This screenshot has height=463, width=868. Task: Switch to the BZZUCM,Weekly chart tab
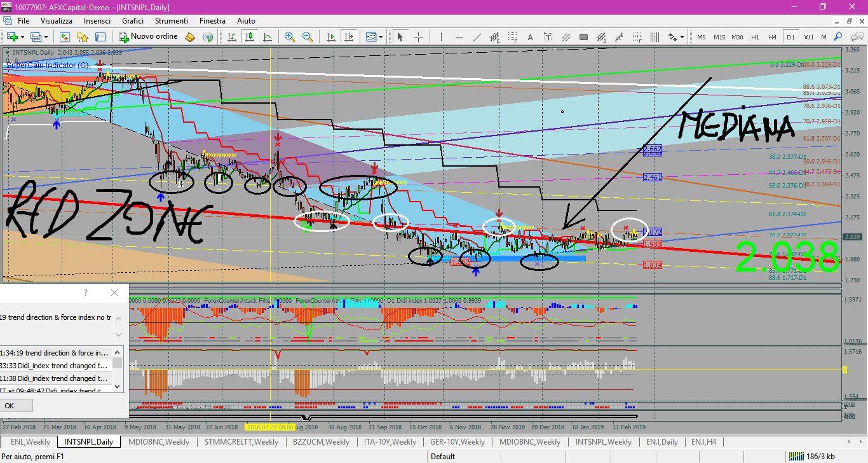(321, 442)
